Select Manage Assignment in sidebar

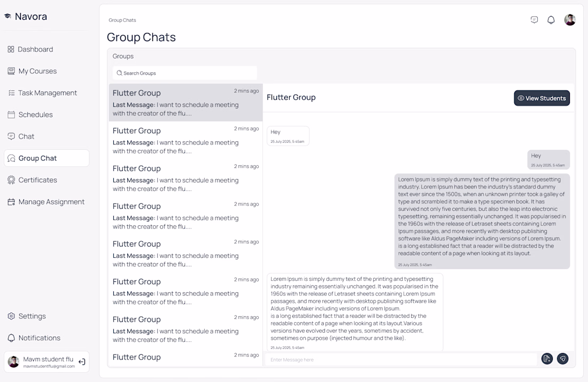click(x=51, y=202)
